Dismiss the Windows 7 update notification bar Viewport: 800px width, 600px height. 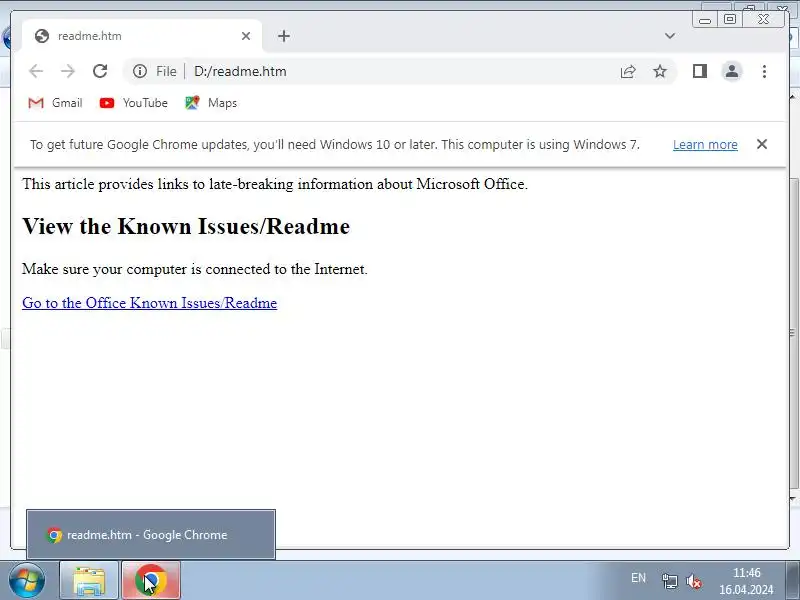point(762,144)
